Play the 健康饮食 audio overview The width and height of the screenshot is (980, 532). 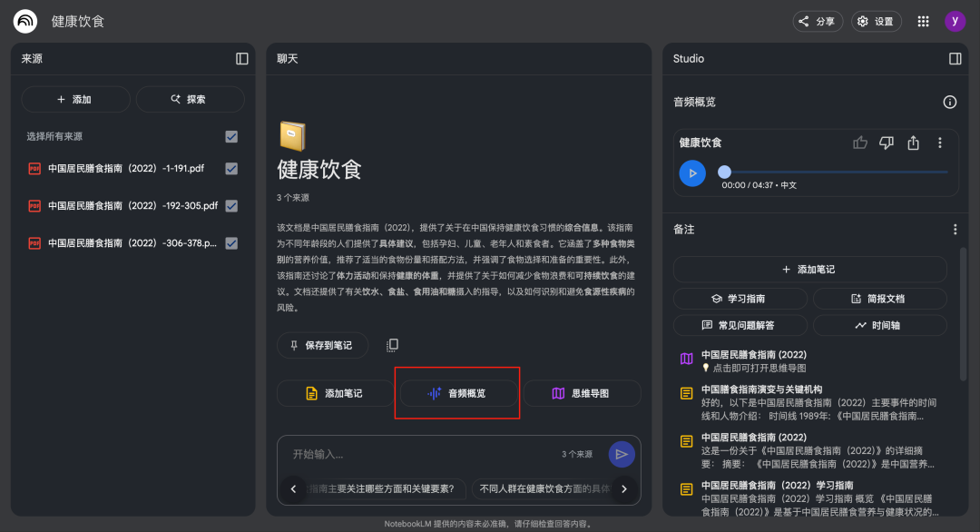692,173
